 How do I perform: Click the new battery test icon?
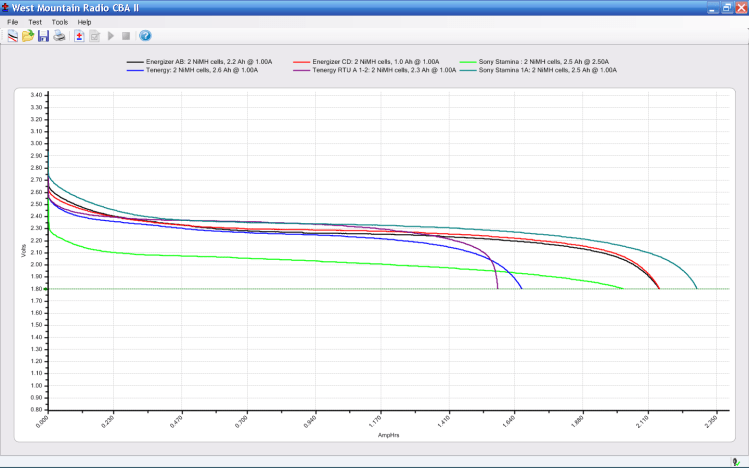click(x=79, y=36)
